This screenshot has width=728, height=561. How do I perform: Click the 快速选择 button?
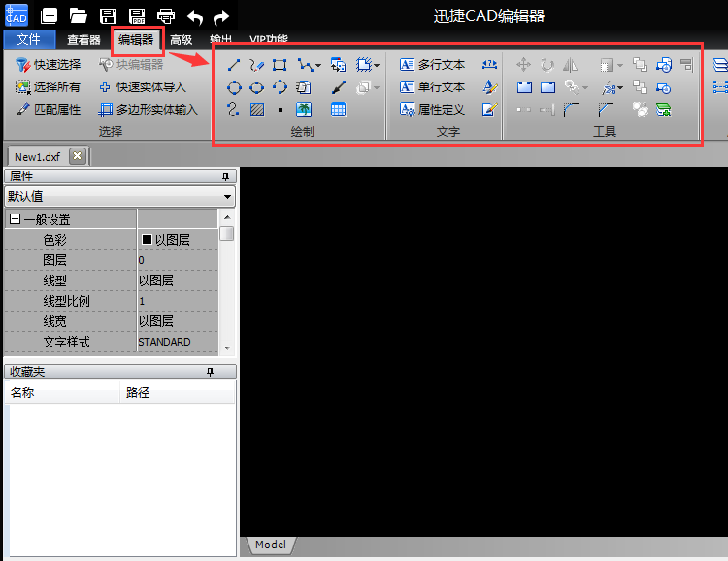[x=49, y=65]
